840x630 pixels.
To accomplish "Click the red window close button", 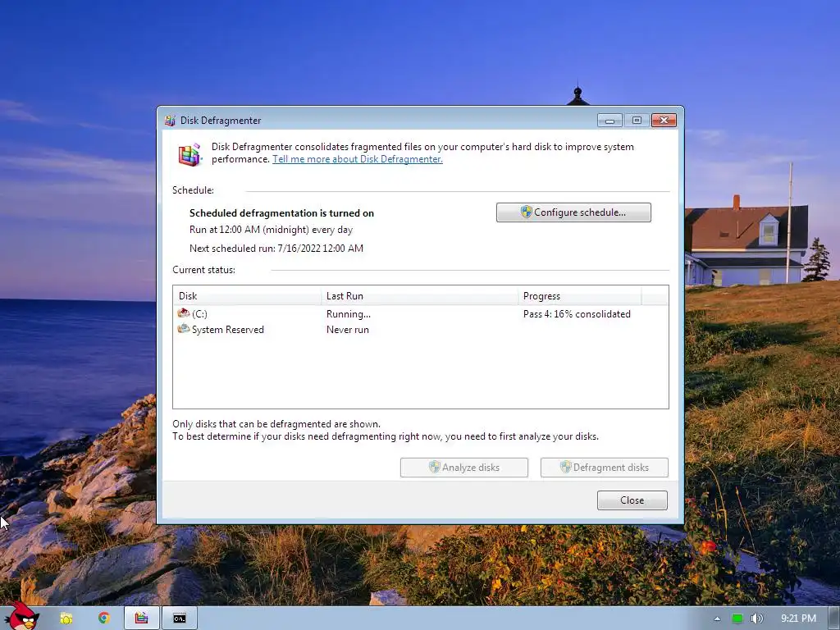I will (664, 121).
